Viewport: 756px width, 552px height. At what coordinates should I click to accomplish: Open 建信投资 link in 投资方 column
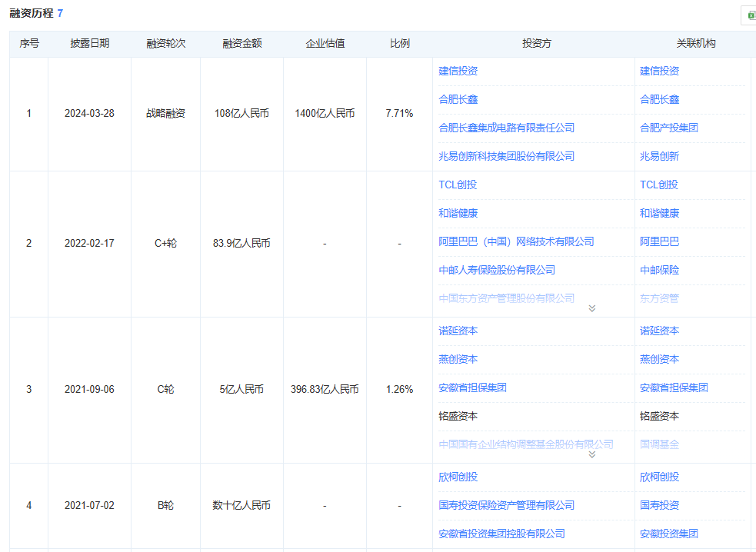(458, 71)
